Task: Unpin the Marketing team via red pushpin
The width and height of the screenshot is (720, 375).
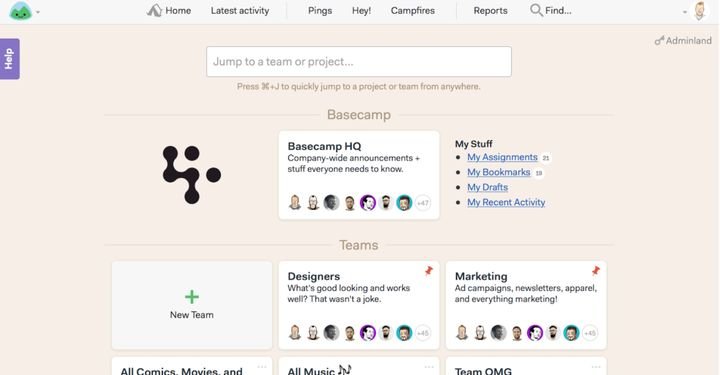Action: (x=596, y=271)
